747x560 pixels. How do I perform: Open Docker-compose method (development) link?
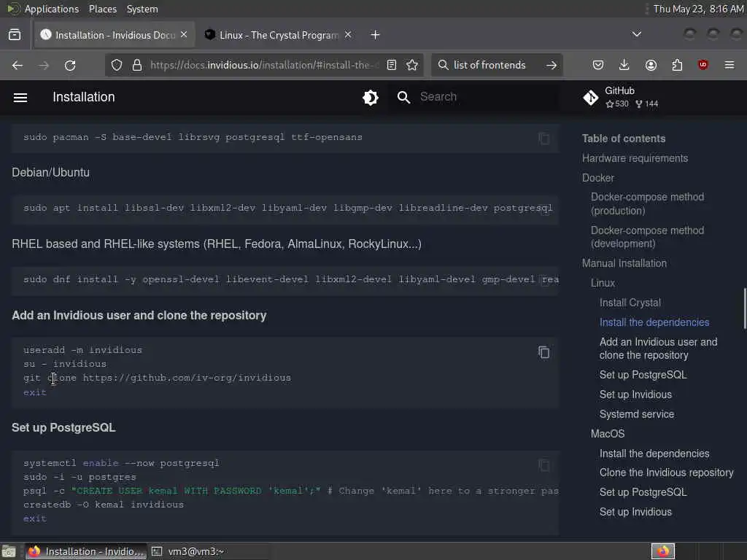coord(647,237)
